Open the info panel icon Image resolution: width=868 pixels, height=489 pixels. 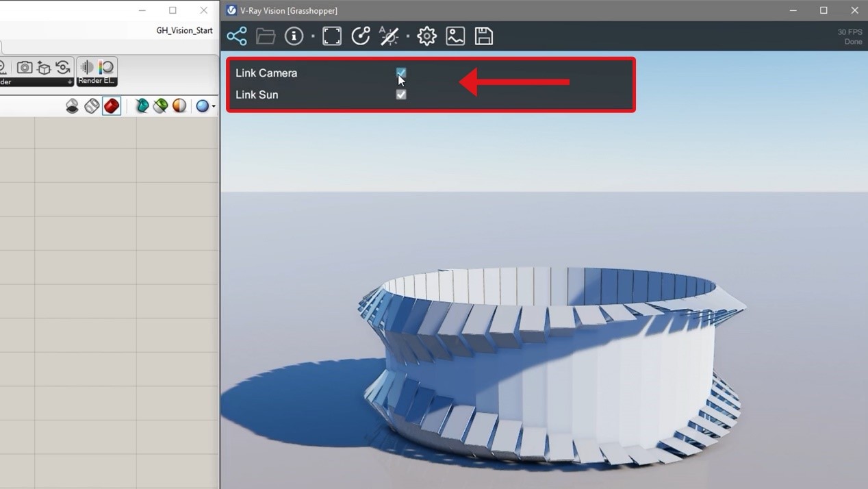click(294, 36)
